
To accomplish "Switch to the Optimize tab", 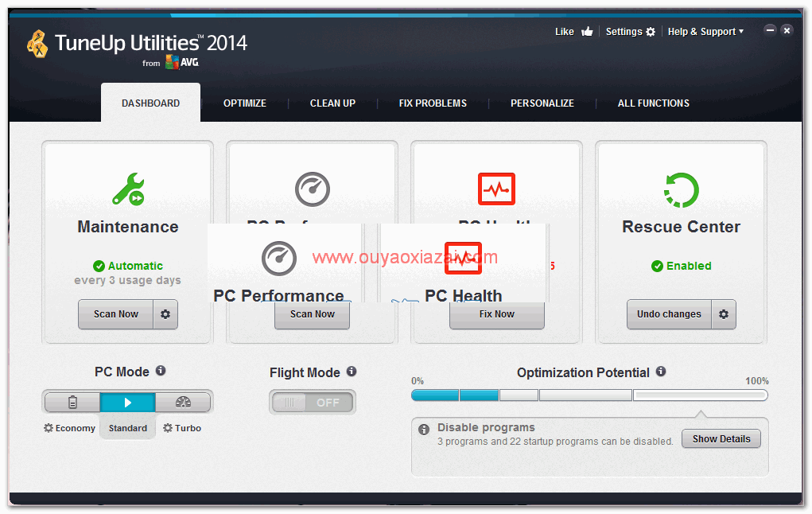I will pyautogui.click(x=244, y=103).
